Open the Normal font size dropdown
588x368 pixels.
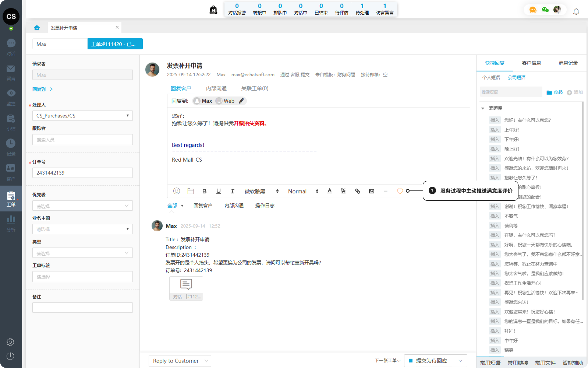(x=303, y=191)
